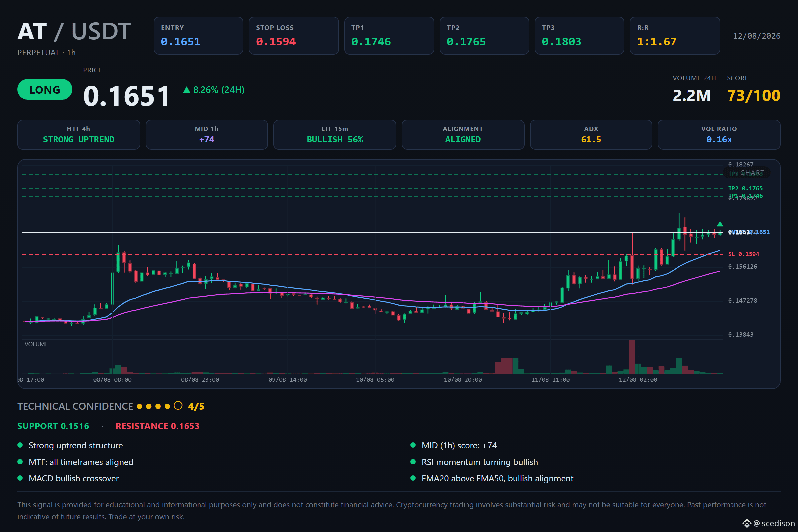Click the Strong uptrend structure text

pos(76,445)
